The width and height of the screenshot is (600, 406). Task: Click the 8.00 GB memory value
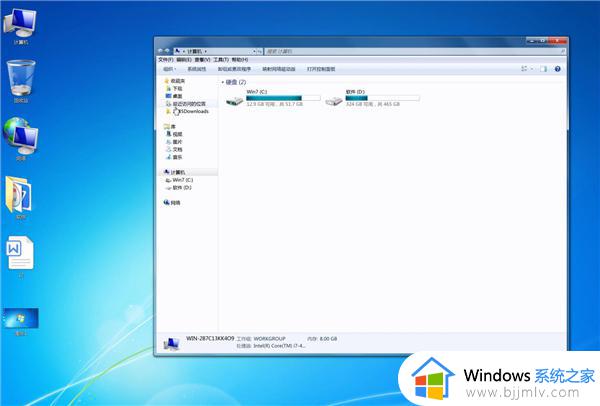coord(328,339)
